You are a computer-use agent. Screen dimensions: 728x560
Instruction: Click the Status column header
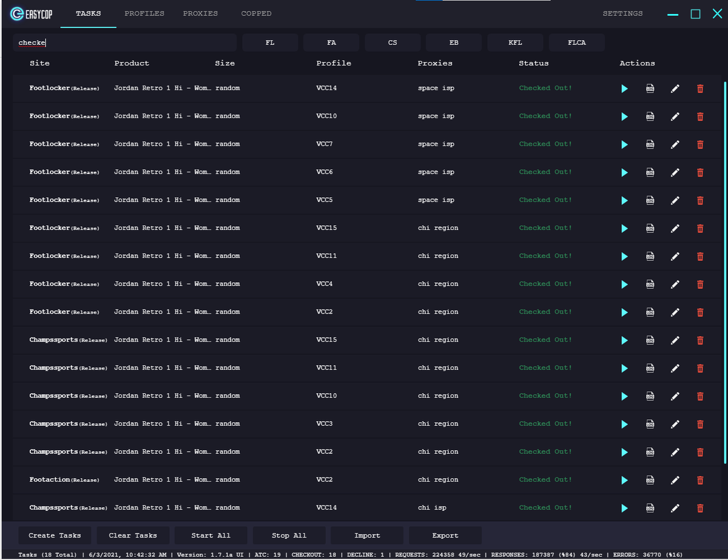(534, 63)
